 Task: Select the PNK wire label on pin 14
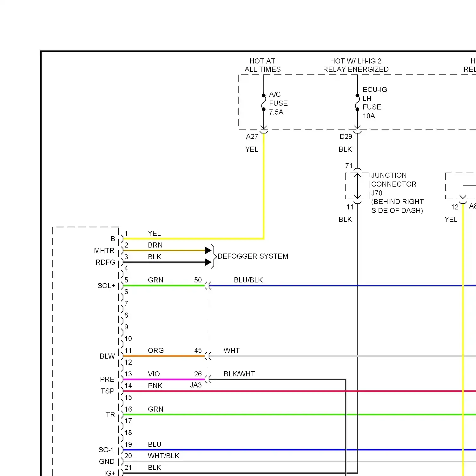[x=155, y=386]
